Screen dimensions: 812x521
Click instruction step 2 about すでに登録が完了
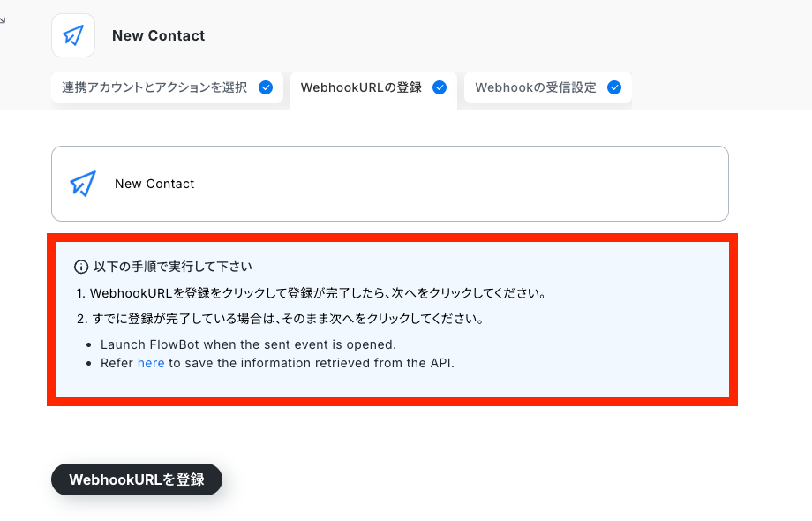click(280, 319)
